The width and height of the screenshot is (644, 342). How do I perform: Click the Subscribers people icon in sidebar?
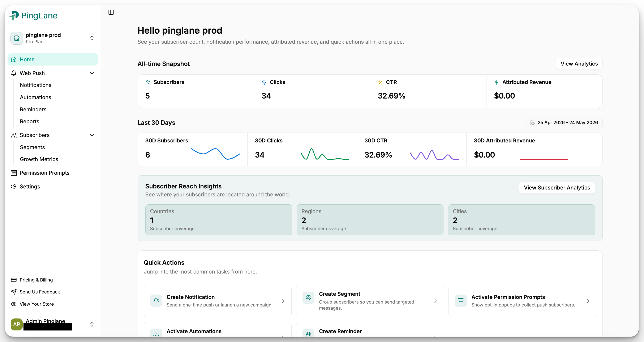[x=14, y=135]
